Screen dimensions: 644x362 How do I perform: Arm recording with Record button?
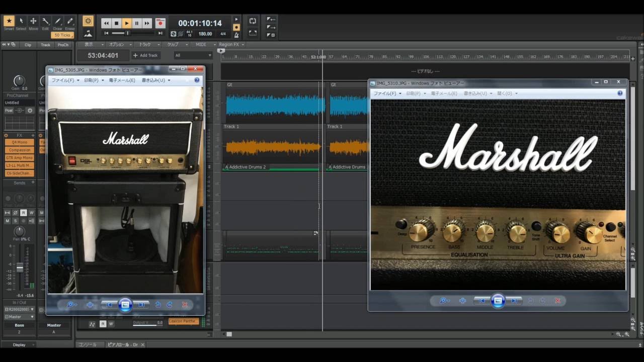[x=160, y=23]
